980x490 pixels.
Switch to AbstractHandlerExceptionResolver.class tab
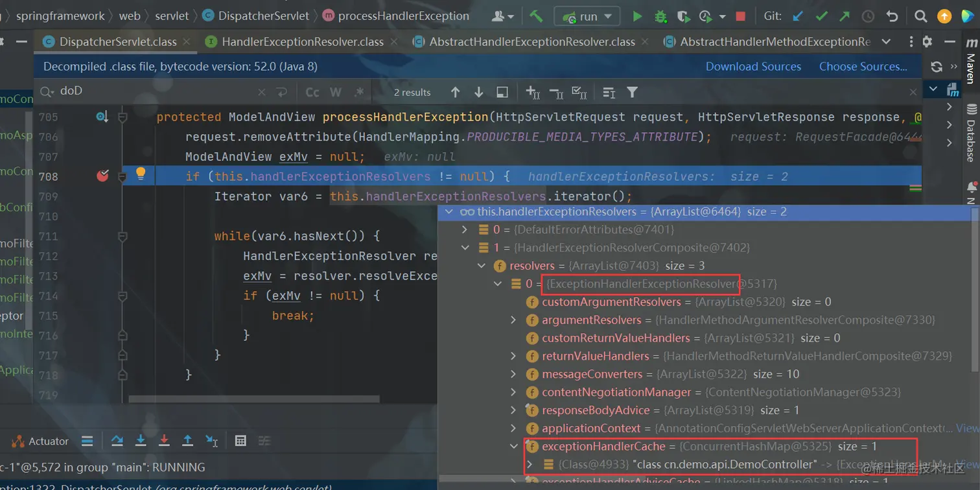coord(531,41)
